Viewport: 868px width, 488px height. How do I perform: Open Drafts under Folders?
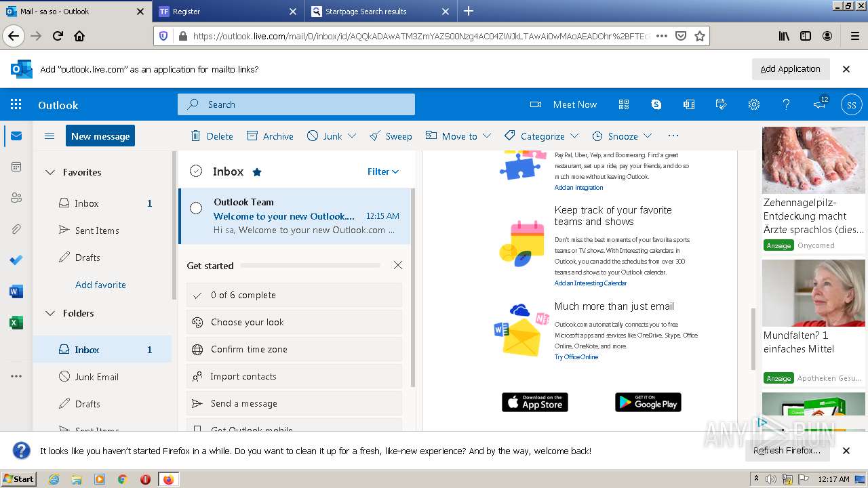tap(102, 404)
